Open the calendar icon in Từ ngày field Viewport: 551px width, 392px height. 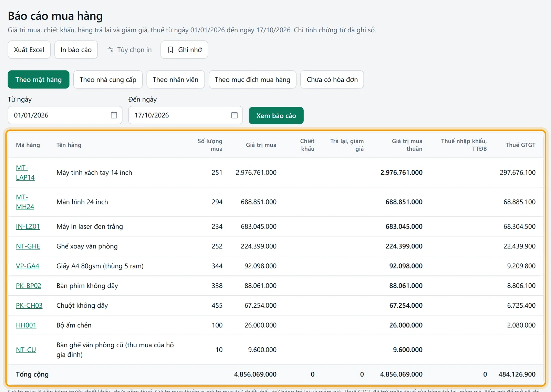pos(114,115)
